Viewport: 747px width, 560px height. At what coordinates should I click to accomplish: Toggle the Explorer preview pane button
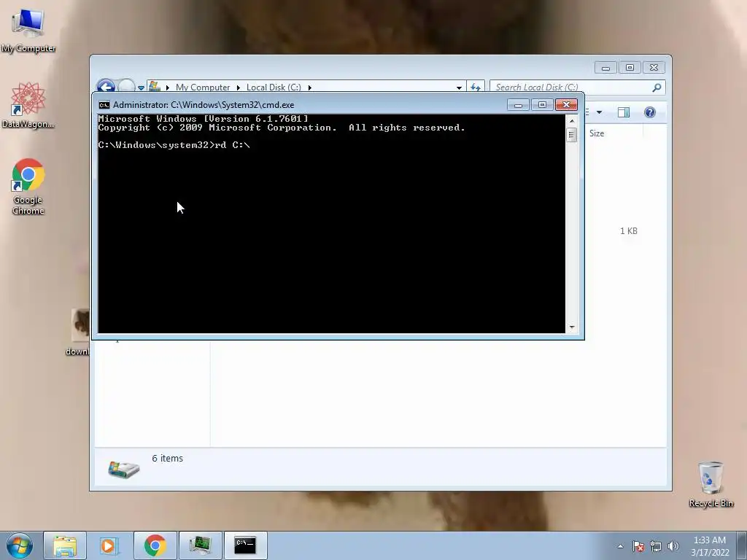point(624,112)
